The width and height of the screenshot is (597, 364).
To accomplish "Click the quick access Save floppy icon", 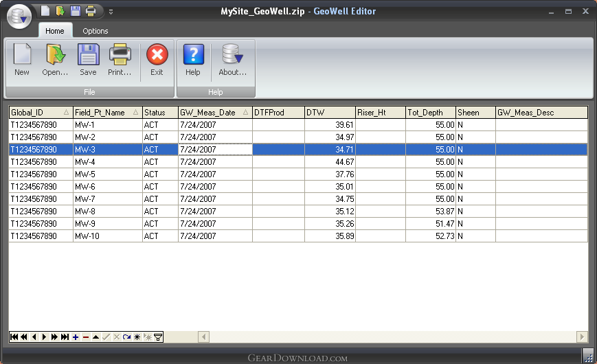I will click(x=76, y=11).
